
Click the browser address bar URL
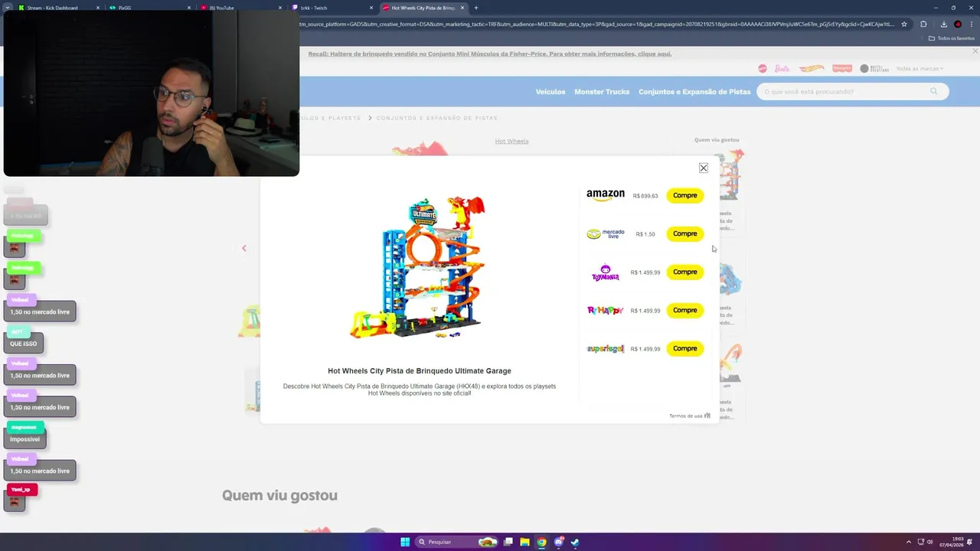[x=597, y=24]
